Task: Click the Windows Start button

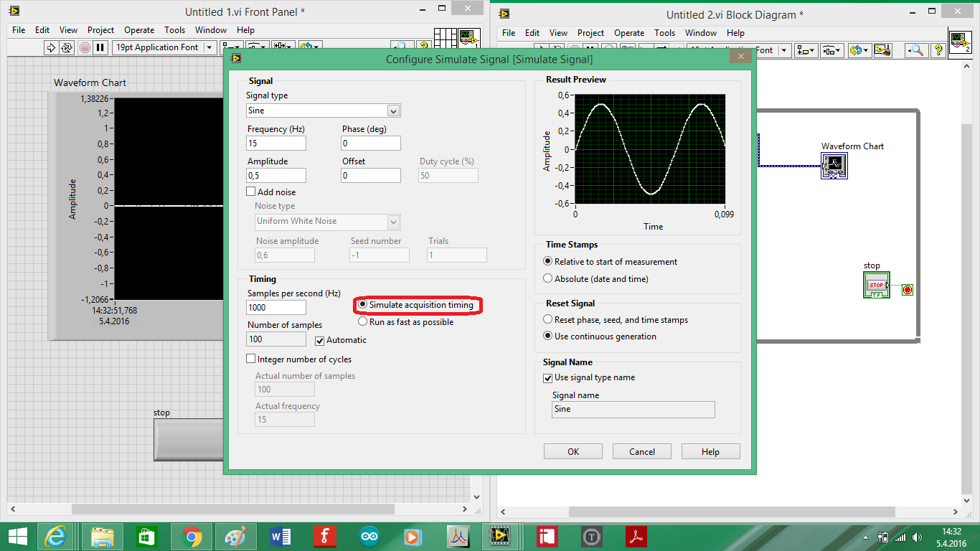Action: (x=17, y=537)
